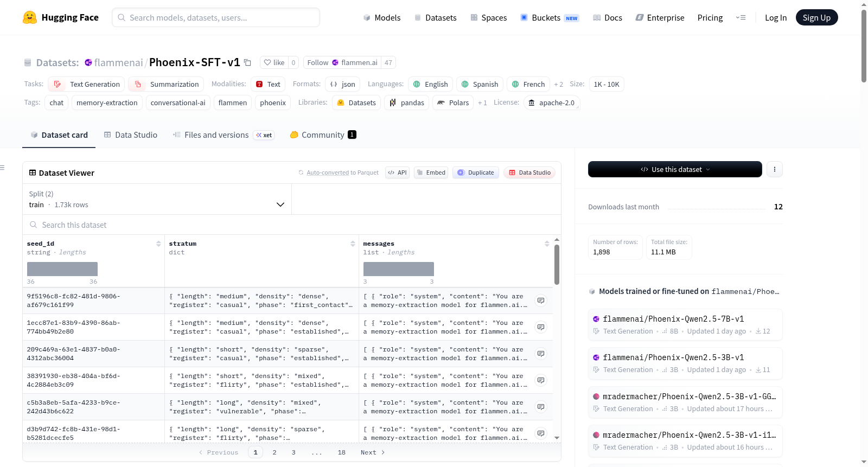868x467 pixels.
Task: Select the json format tag
Action: 342,84
